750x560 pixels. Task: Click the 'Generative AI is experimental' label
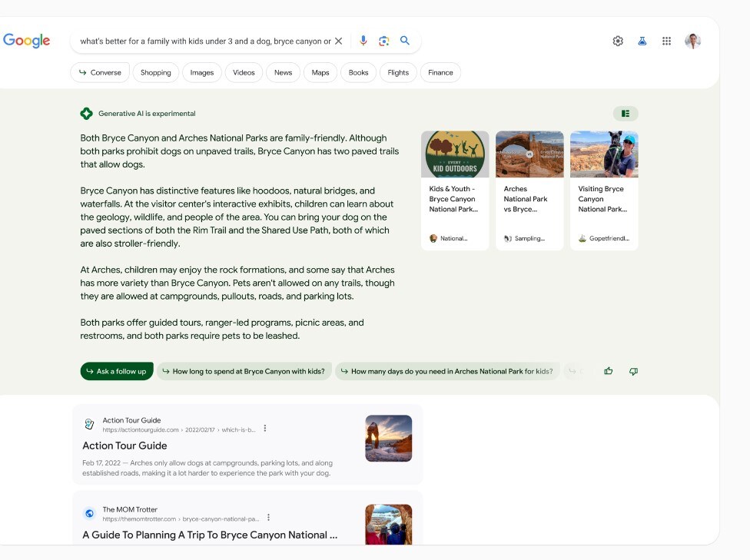click(x=147, y=114)
